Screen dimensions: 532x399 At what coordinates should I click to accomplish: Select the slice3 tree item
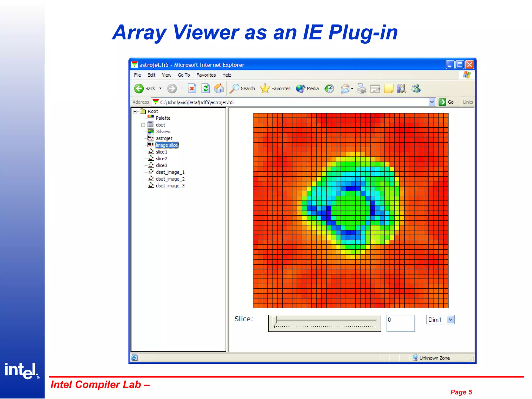coord(162,165)
